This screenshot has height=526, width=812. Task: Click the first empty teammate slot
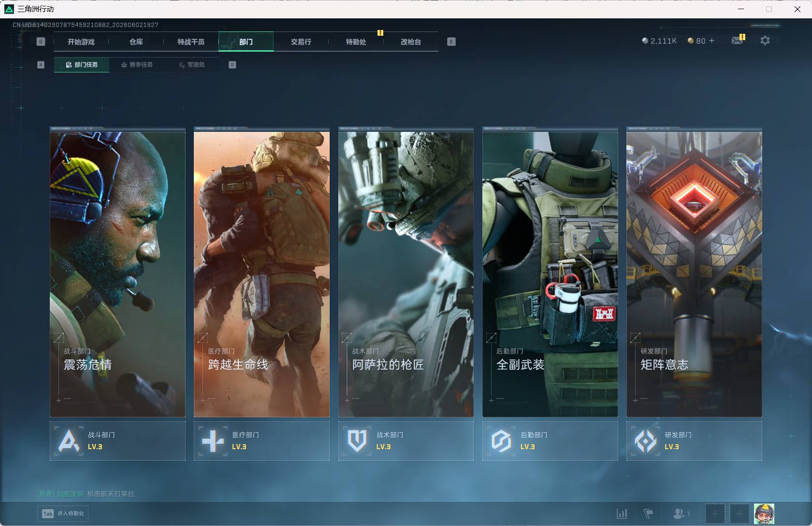click(x=715, y=513)
